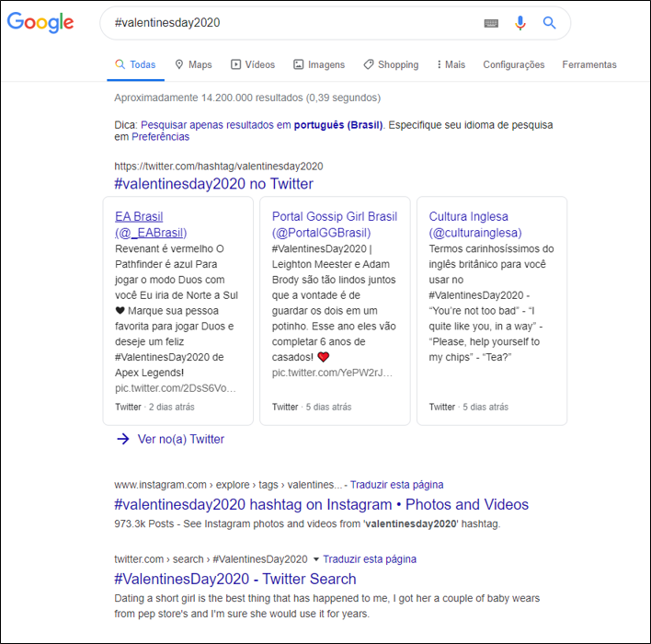
Task: Switch to the Vídeos tab
Action: 253,64
